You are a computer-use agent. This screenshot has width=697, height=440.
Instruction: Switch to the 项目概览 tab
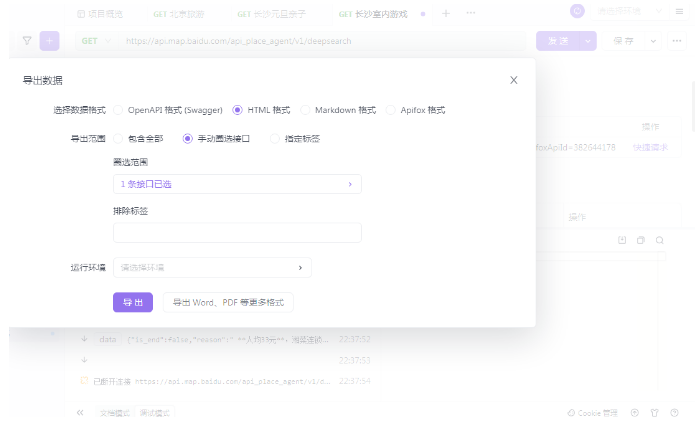pos(100,14)
